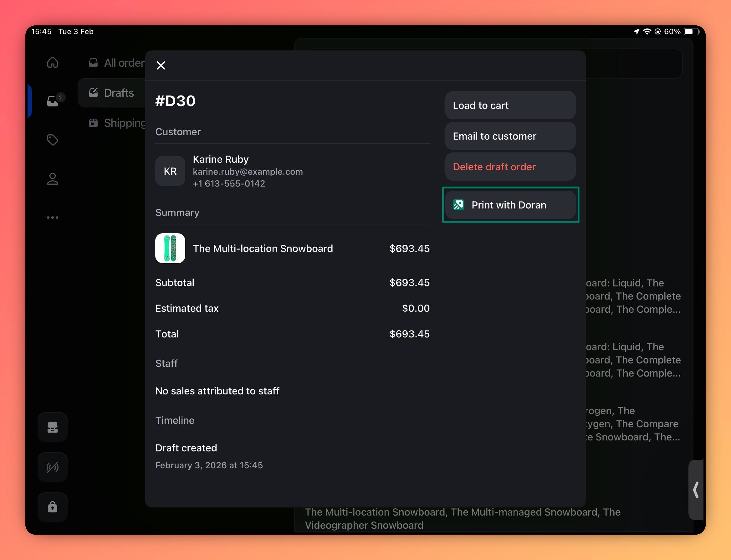Viewport: 731px width, 560px height.
Task: Lock the POS with padlock icon
Action: [53, 507]
